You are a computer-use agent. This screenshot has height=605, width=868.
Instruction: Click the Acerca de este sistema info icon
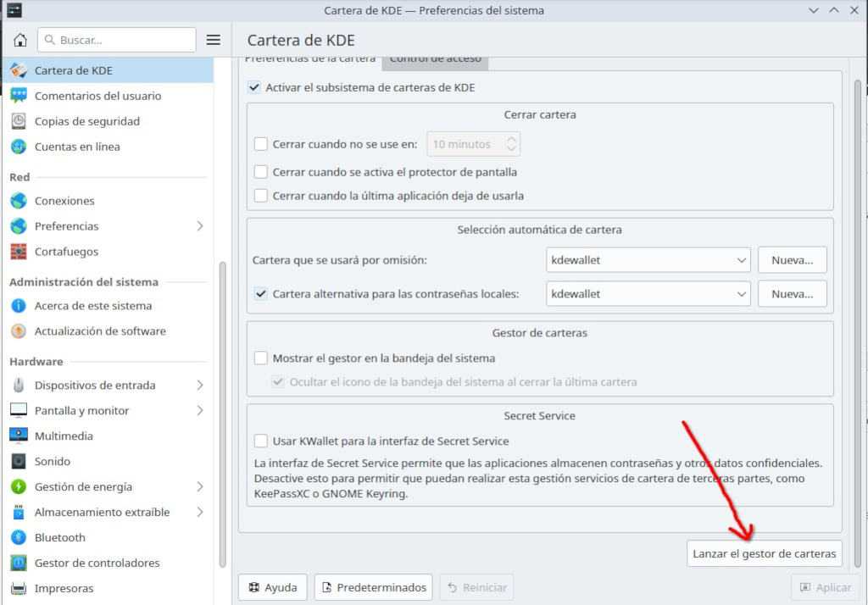19,306
